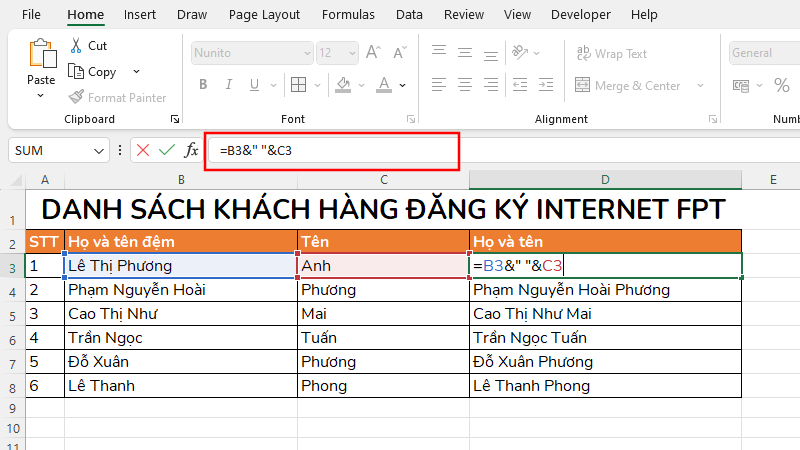Screen dimensions: 800x450
Task: Middle align cell contents
Action: click(x=465, y=53)
